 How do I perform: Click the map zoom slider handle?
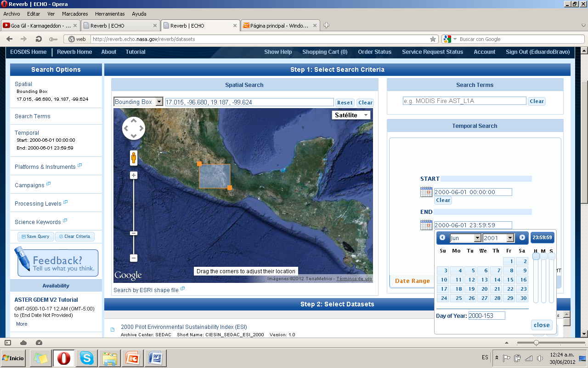[134, 233]
